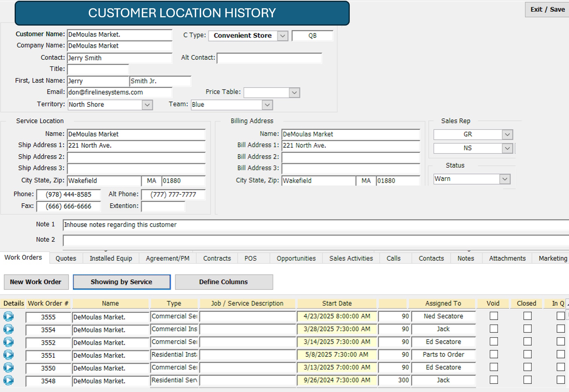Click the Note 2 text field
This screenshot has width=569, height=392.
tap(316, 240)
